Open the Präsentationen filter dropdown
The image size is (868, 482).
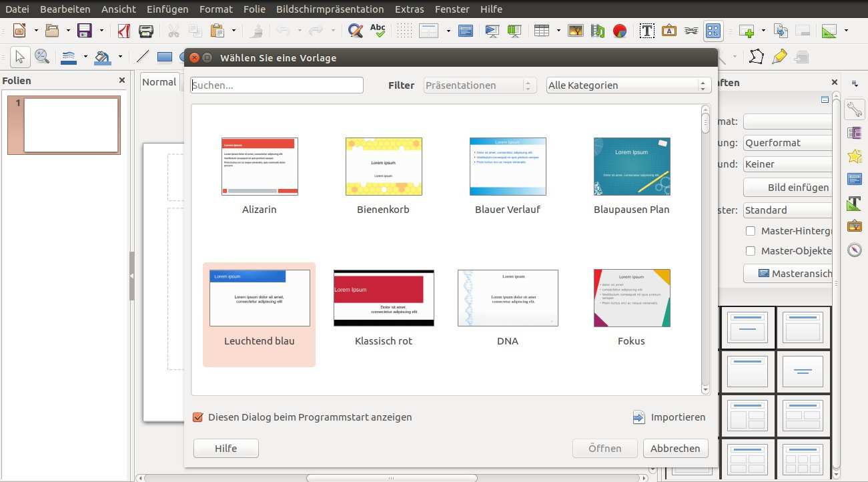point(480,85)
